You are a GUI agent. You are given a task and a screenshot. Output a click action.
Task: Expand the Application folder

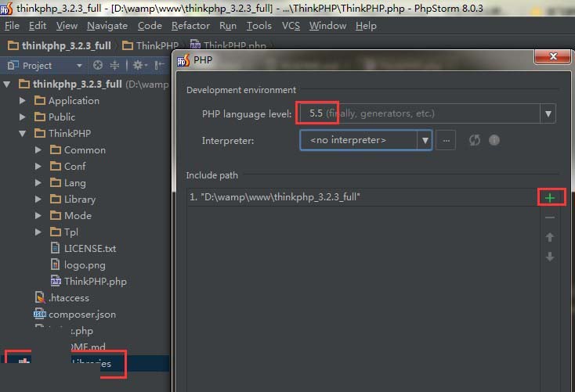tap(23, 100)
